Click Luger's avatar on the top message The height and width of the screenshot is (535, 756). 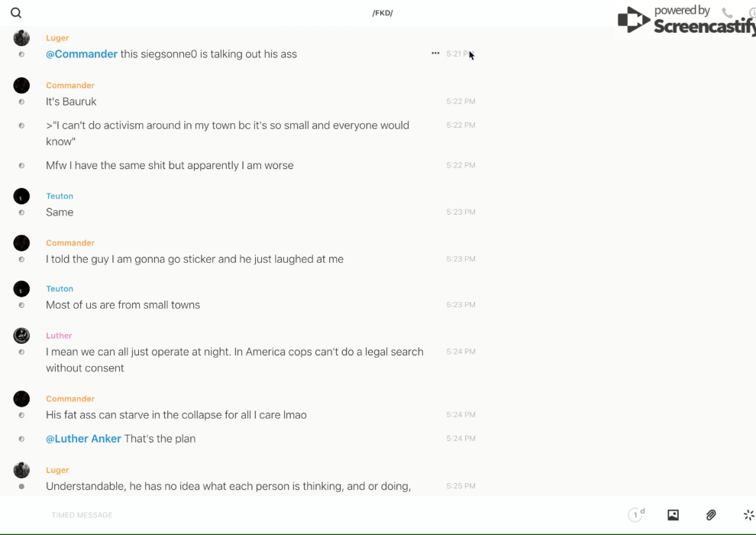[x=21, y=38]
